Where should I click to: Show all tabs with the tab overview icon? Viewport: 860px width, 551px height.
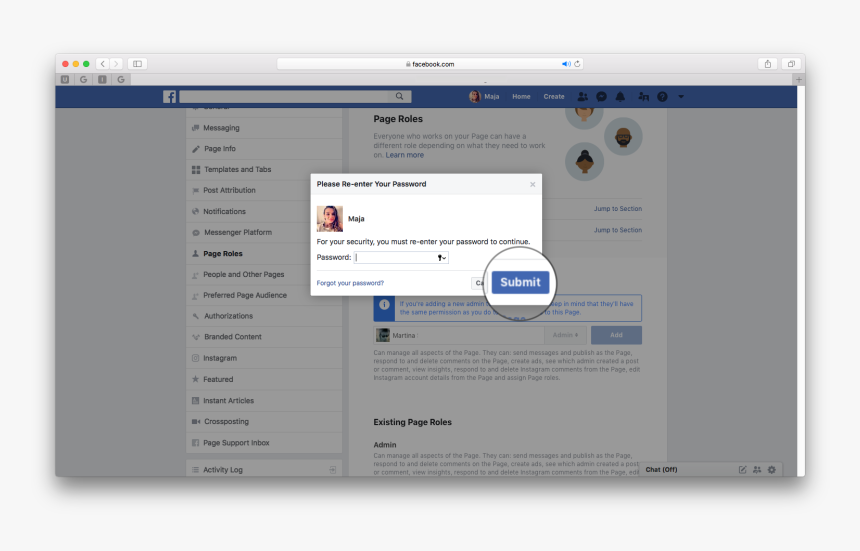pos(791,64)
